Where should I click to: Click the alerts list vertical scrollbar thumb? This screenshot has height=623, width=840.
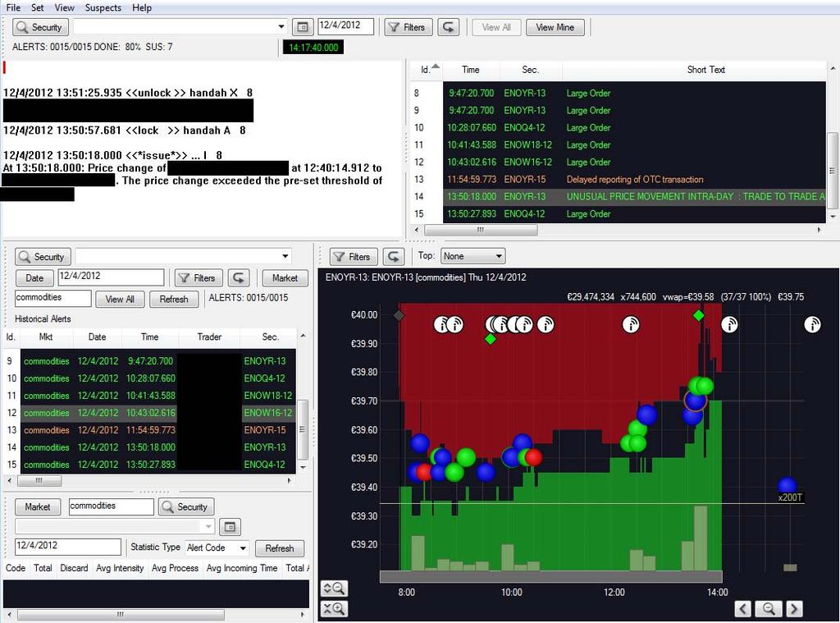click(832, 171)
